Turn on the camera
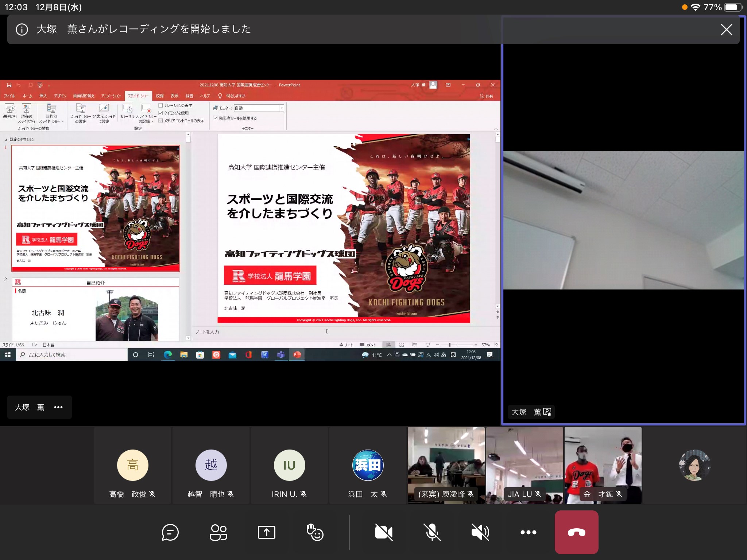 [384, 532]
